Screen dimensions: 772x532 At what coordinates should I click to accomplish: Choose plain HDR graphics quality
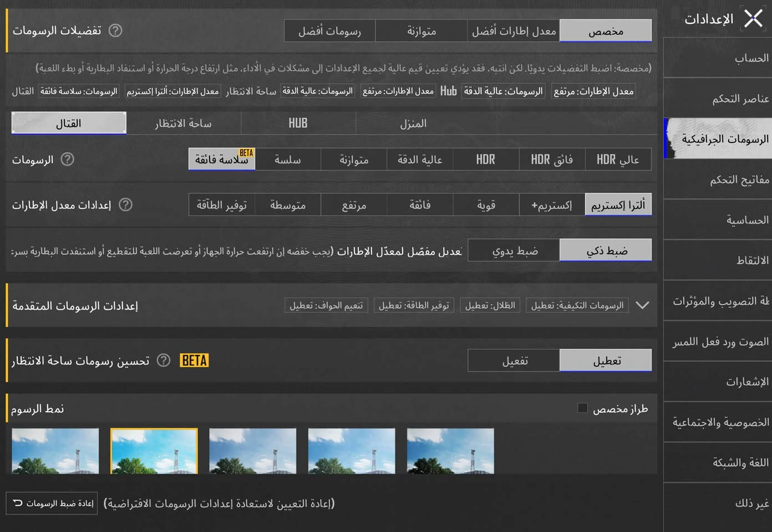click(x=486, y=160)
